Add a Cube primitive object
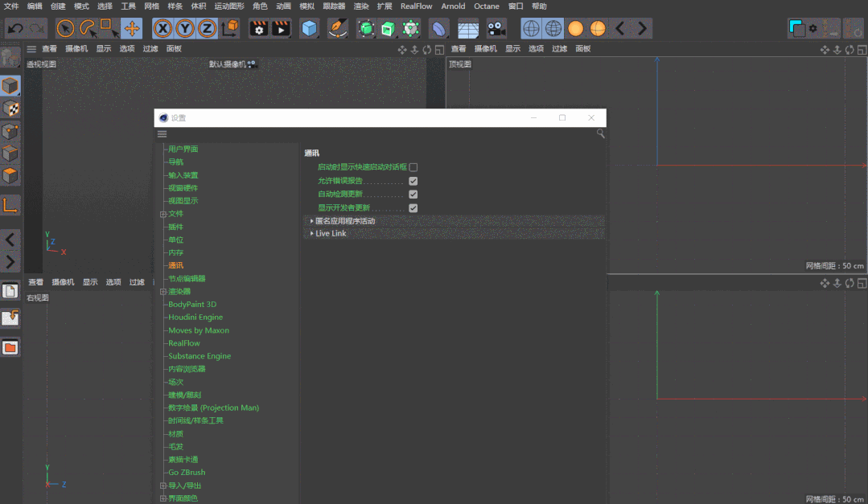This screenshot has width=868, height=504. pos(309,29)
